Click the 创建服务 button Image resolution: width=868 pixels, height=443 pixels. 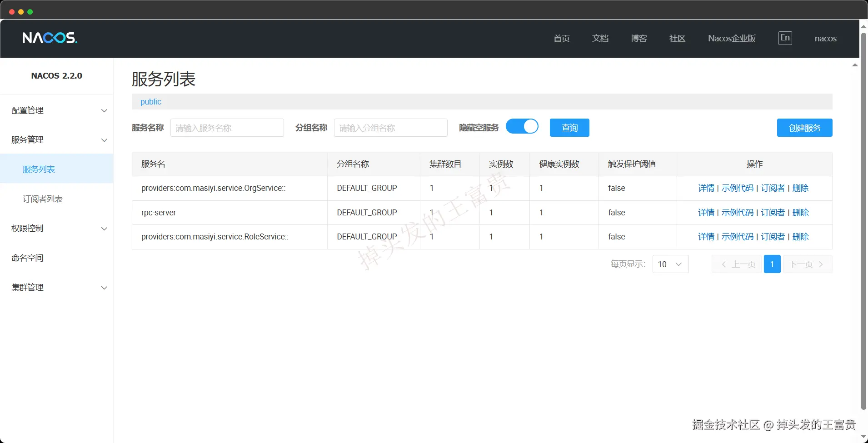pos(804,128)
